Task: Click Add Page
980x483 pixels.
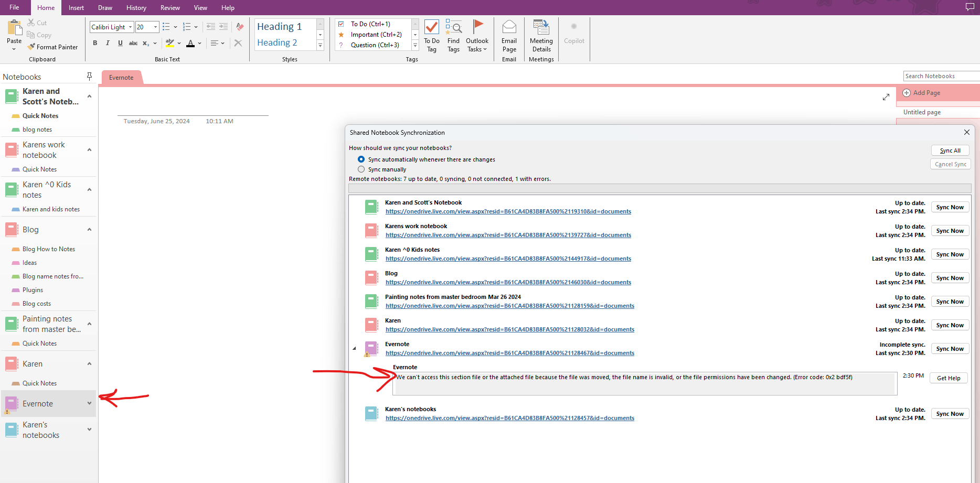Action: point(922,93)
